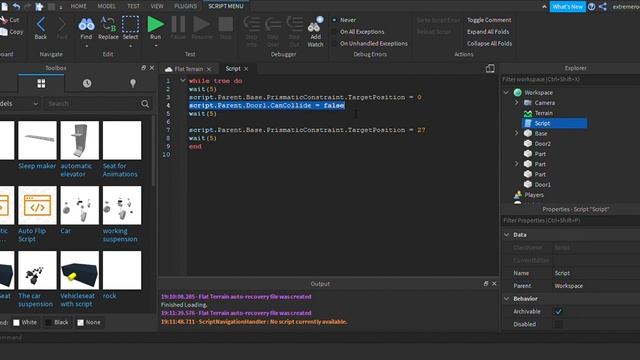
Task: Expand the Base tree node
Action: [516, 133]
